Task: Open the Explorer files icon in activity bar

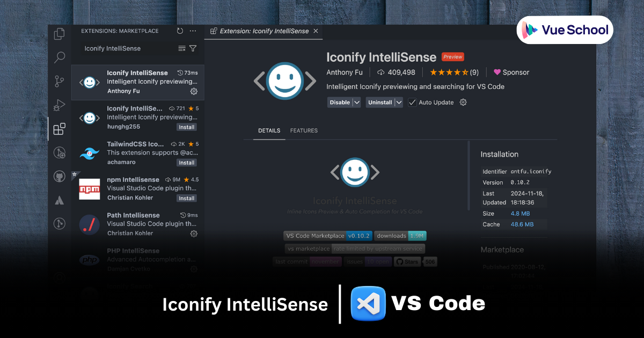Action: tap(60, 34)
